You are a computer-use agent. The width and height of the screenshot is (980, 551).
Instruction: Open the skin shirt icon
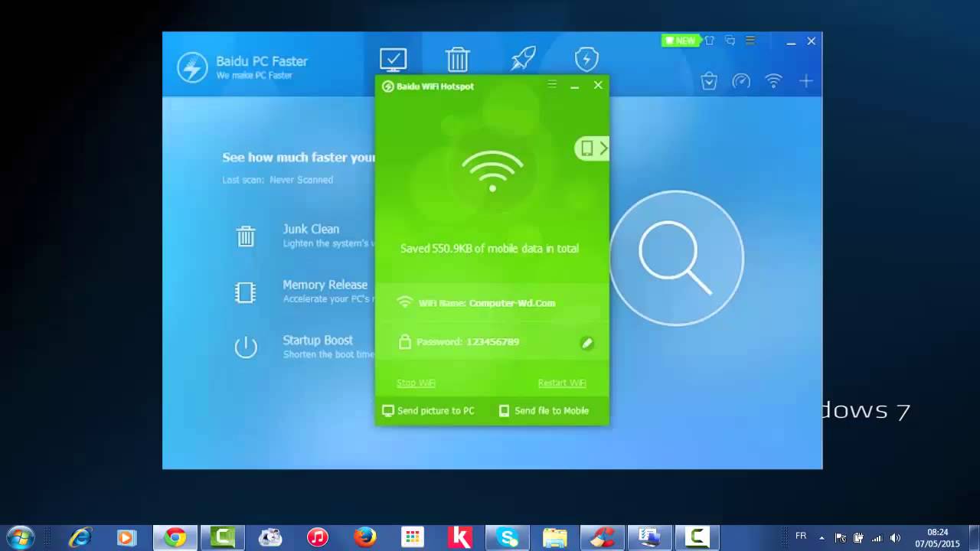[710, 41]
